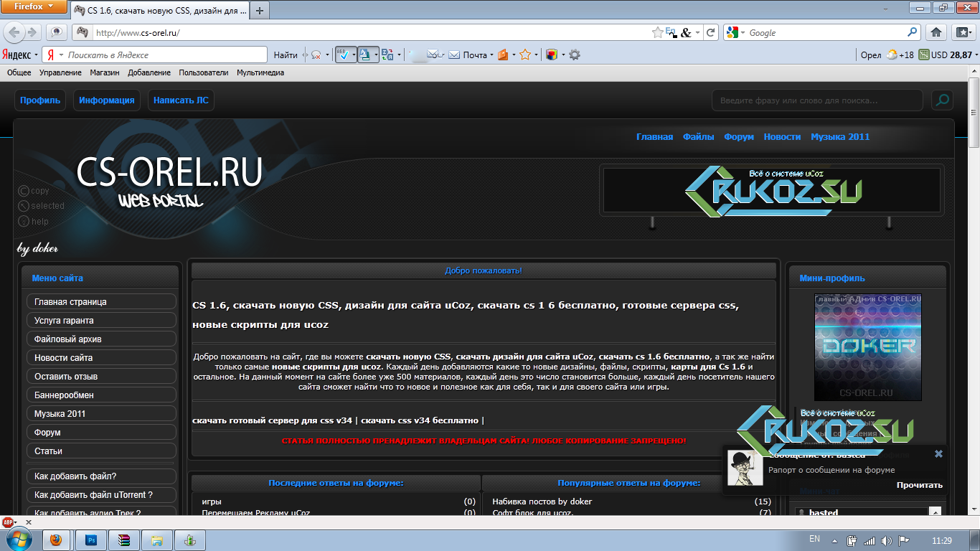Click the volume speaker tray icon
980x551 pixels.
(x=886, y=540)
